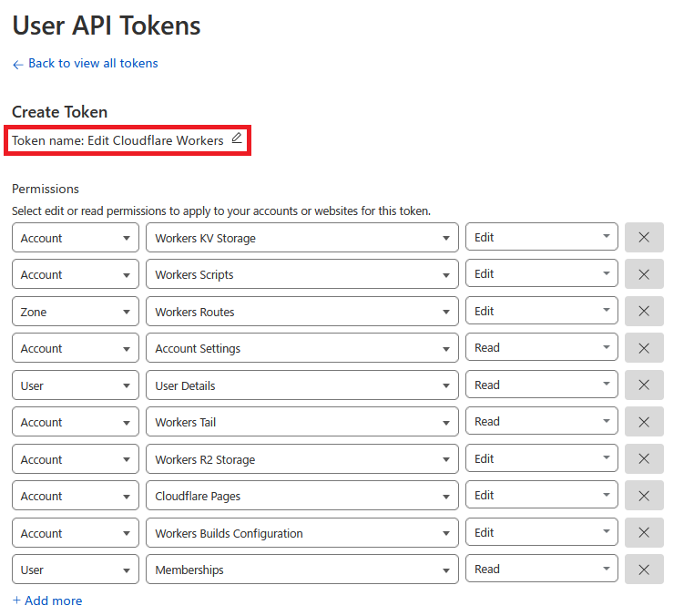Remove the Workers Tail permission row

(644, 422)
